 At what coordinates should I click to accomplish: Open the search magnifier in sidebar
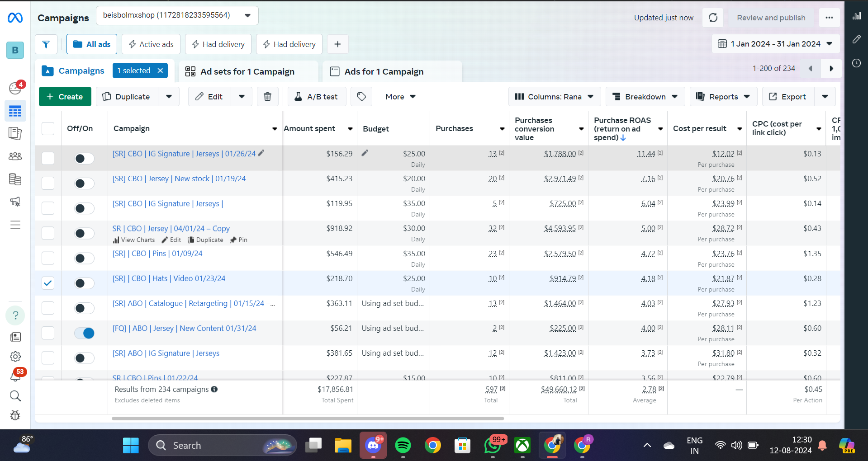15,396
